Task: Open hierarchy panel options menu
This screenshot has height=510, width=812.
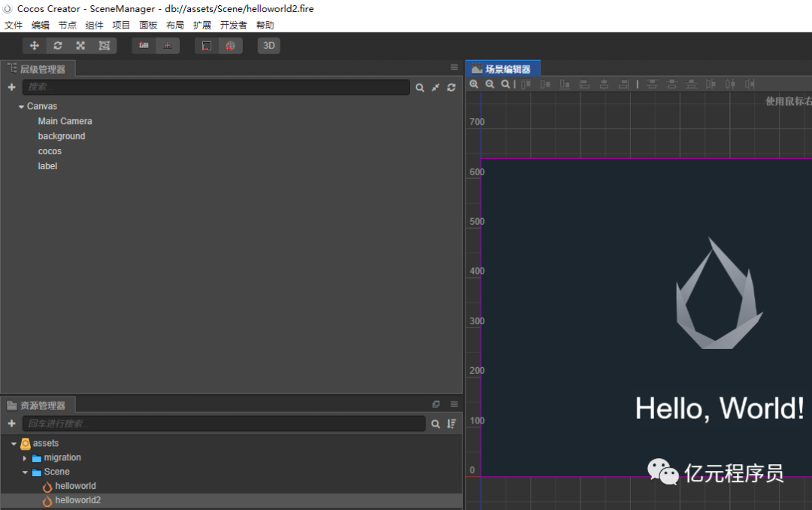Action: [454, 68]
